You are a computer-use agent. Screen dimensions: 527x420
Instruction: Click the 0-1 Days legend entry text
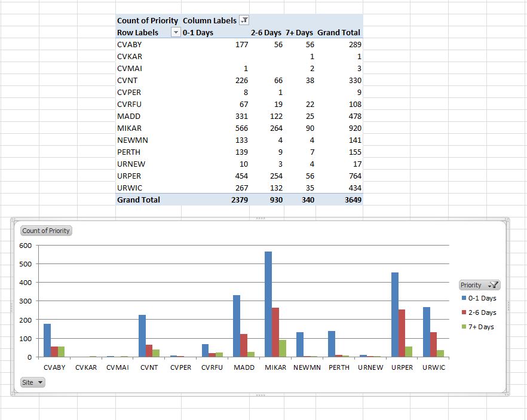(x=482, y=298)
